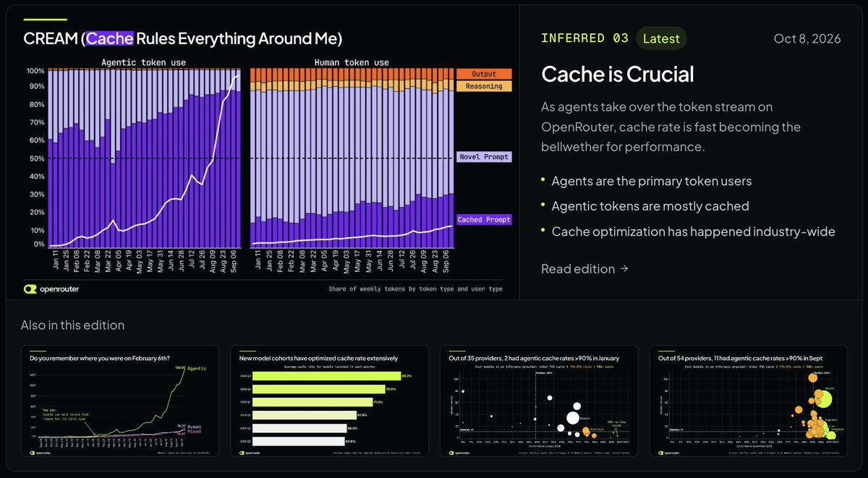Click the Agentic token use chart heading

(x=143, y=62)
